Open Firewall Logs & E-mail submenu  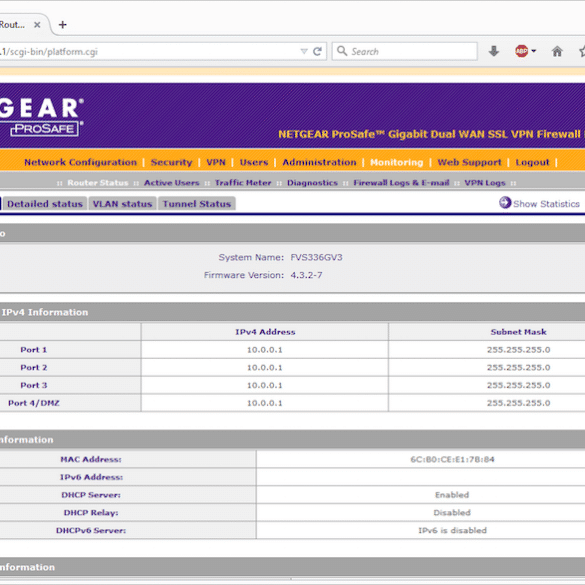[401, 183]
